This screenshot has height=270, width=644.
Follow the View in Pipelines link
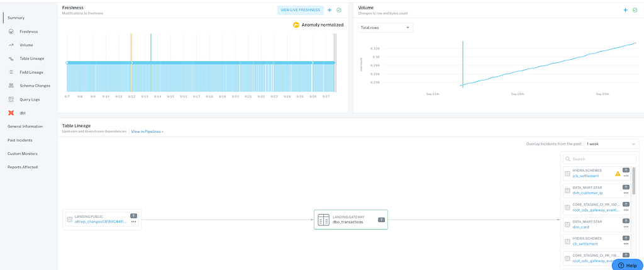click(147, 132)
